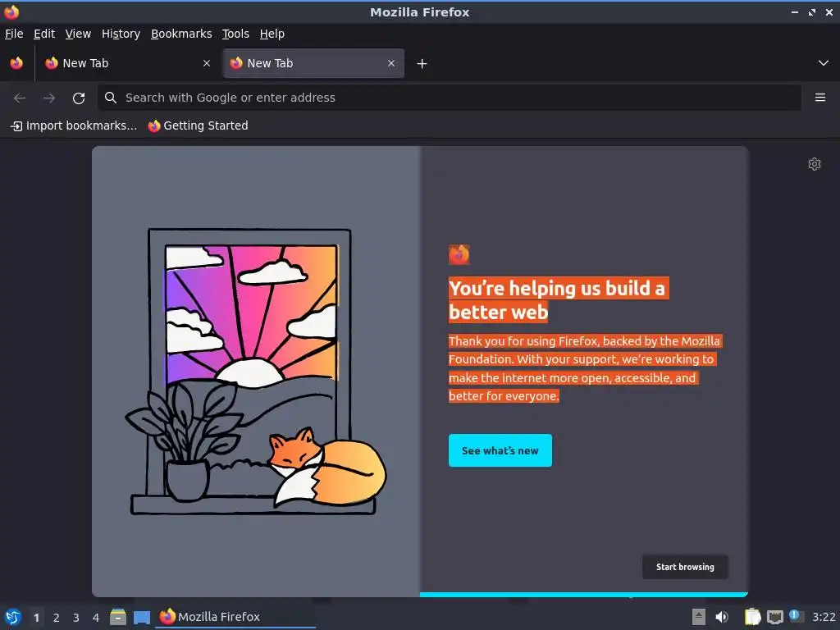The height and width of the screenshot is (630, 840).
Task: Click the taskbar clock showing 3:22
Action: coord(824,617)
